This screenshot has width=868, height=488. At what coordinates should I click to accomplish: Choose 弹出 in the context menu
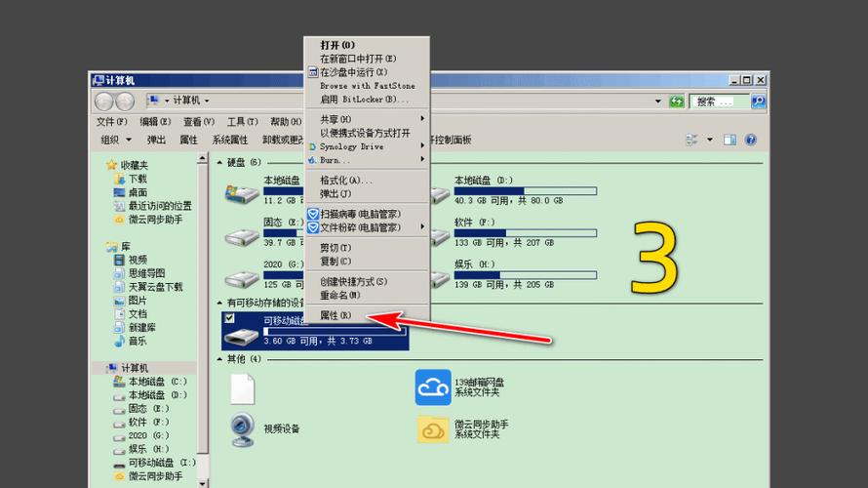point(367,194)
